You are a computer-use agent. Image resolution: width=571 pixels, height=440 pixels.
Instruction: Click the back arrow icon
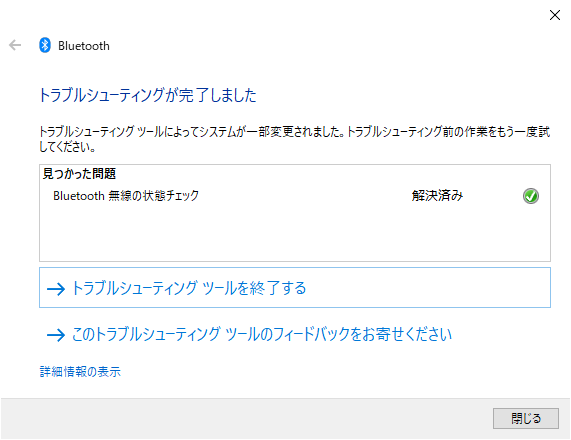[15, 45]
